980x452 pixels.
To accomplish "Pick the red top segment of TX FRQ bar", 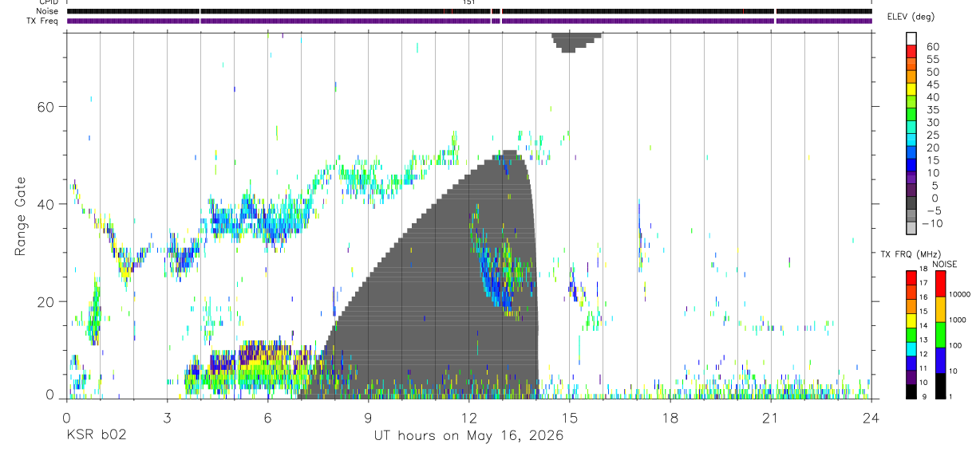I will coord(912,278).
